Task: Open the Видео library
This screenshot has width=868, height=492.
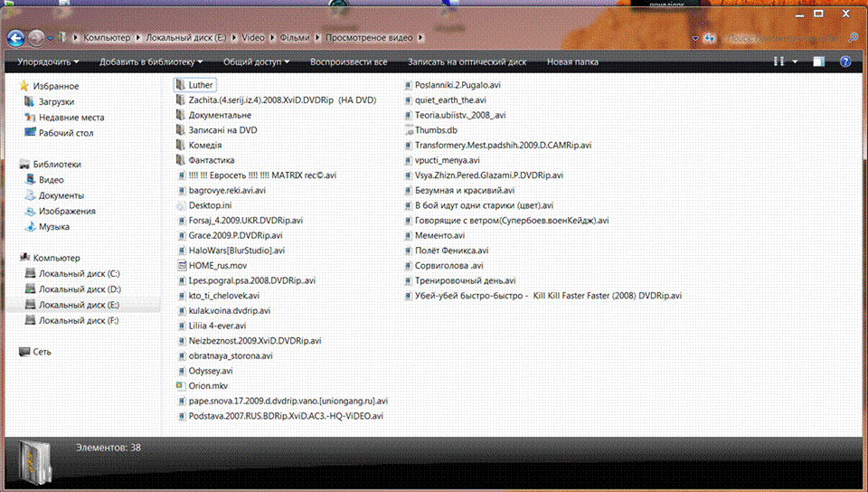Action: [x=51, y=180]
